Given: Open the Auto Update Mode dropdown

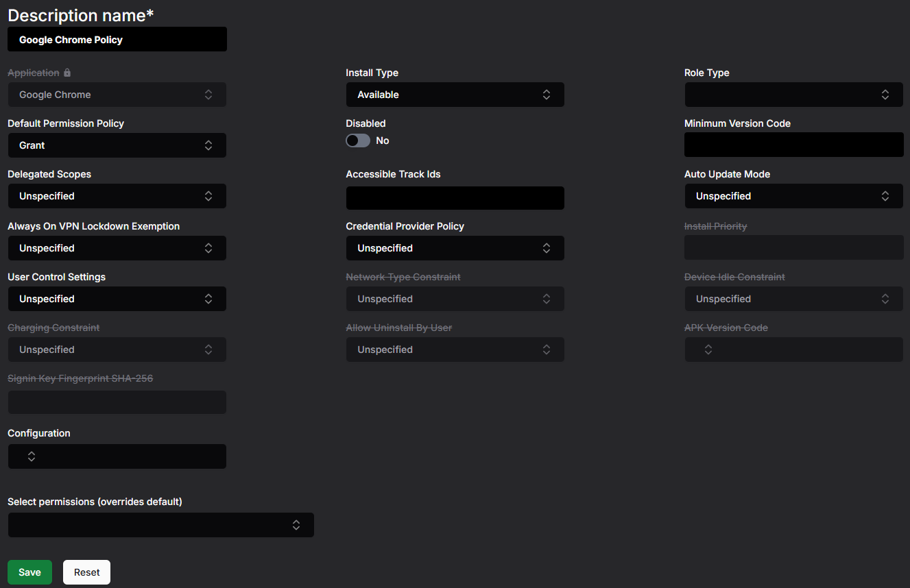Looking at the screenshot, I should point(793,196).
